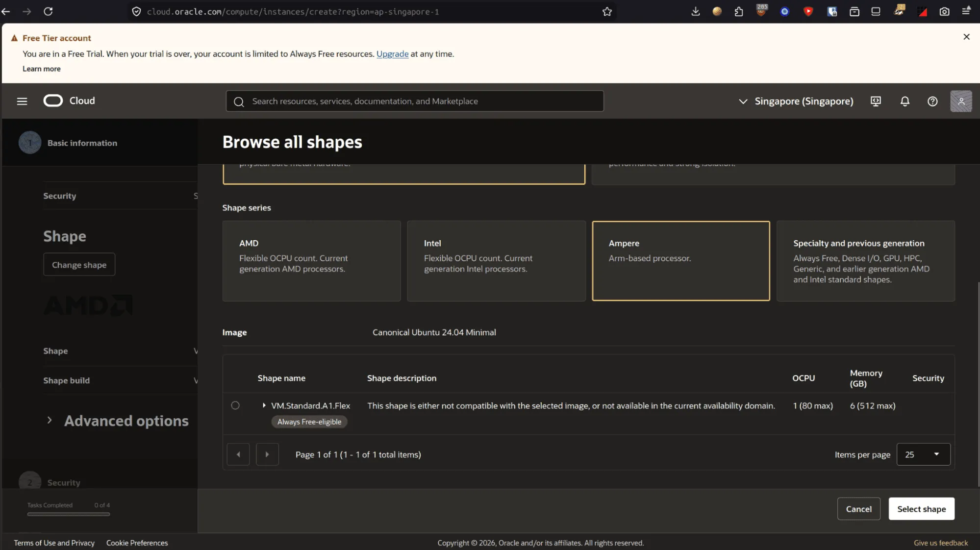Open the help question-mark menu
This screenshot has width=980, height=550.
point(932,101)
